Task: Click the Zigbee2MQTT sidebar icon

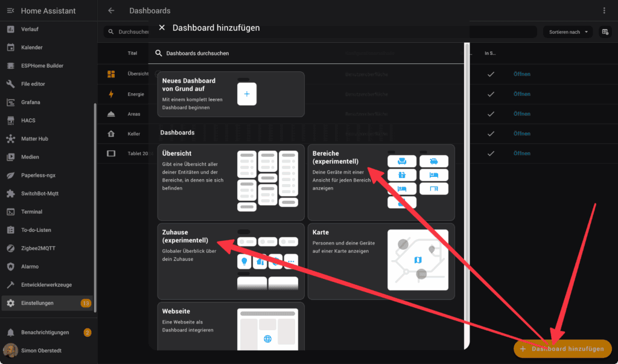Action: point(10,248)
